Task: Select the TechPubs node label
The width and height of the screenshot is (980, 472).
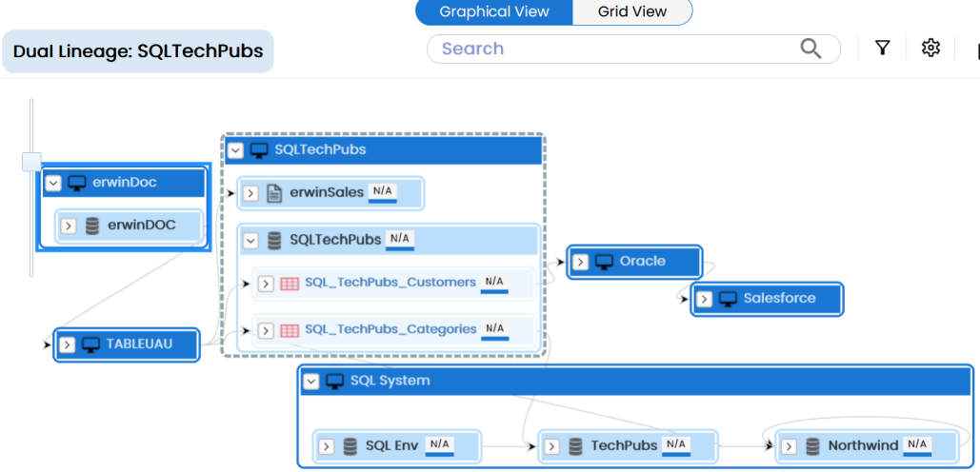Action: click(x=625, y=445)
